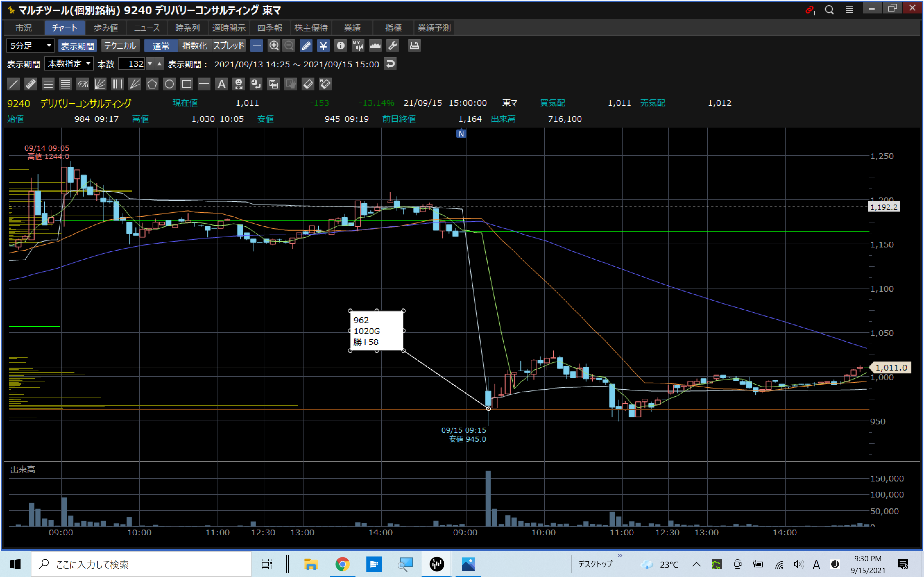Image resolution: width=924 pixels, height=577 pixels.
Task: Open chart settings wrench icon
Action: coord(393,46)
